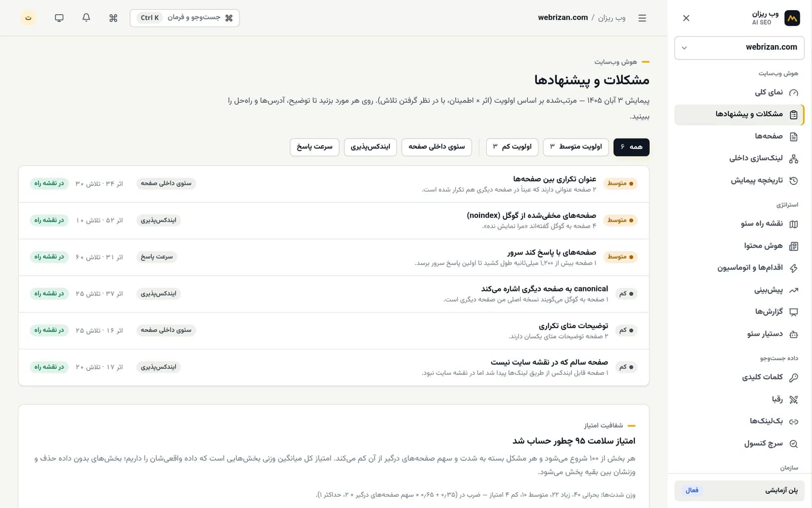Filter by سرعت پاسخ chip
This screenshot has height=508, width=812.
click(315, 147)
